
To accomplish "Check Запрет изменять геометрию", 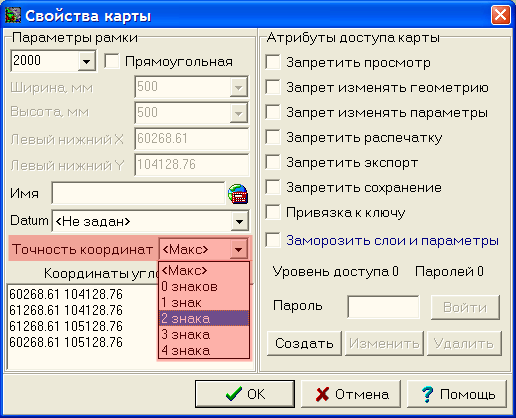I will coord(273,87).
